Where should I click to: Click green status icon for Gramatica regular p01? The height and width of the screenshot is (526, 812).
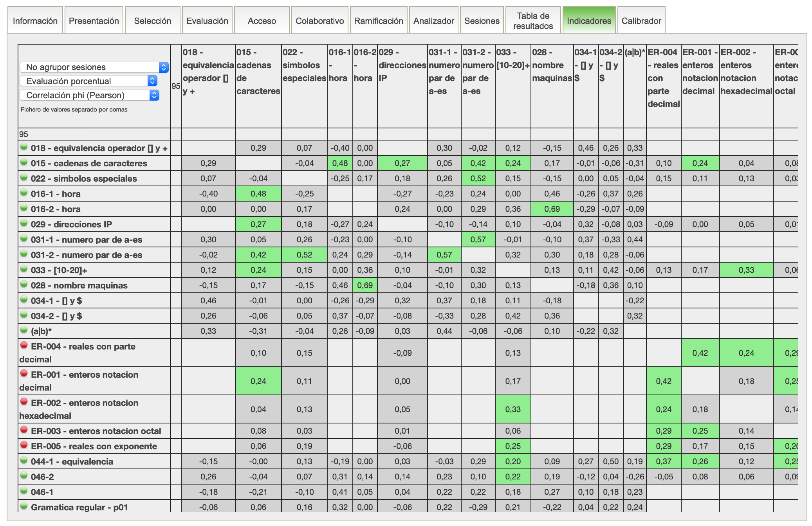coord(24,506)
